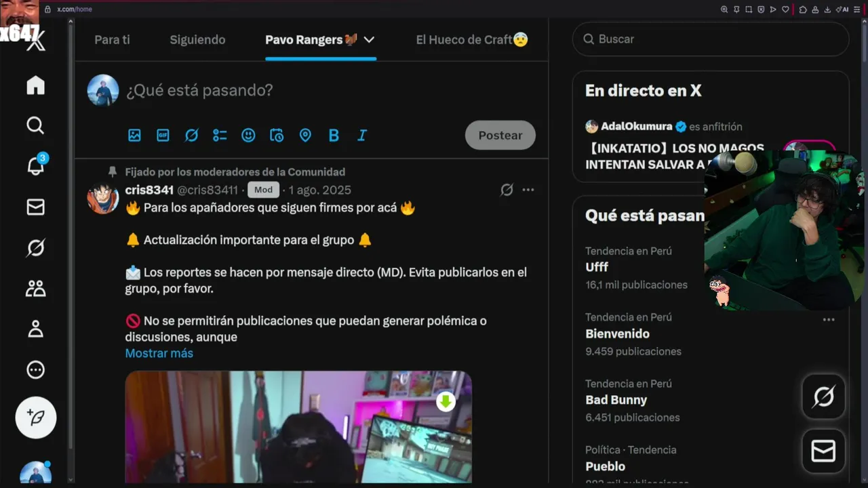The image size is (868, 488).
Task: Click address bar lock icon
Action: (x=47, y=9)
